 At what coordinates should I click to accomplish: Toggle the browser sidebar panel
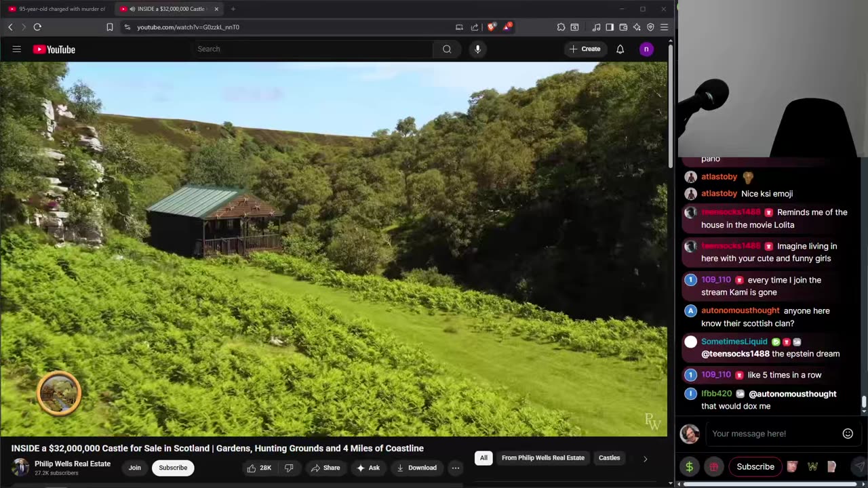pos(610,27)
